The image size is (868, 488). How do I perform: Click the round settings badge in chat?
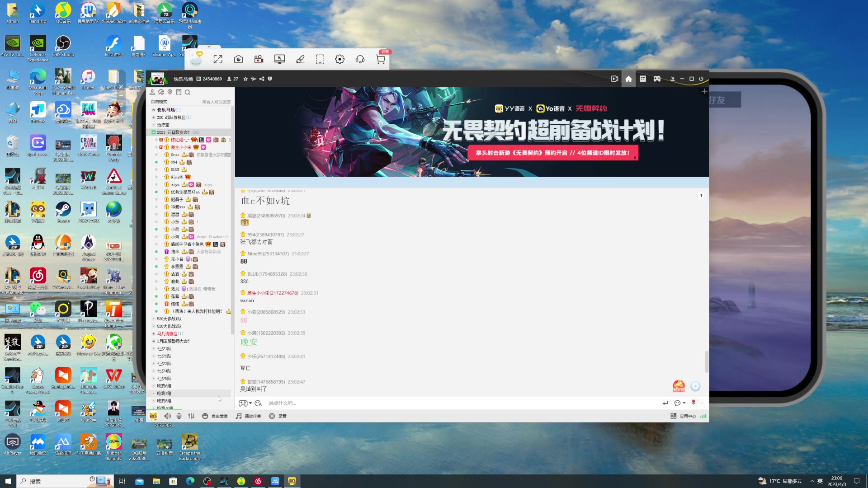point(695,386)
